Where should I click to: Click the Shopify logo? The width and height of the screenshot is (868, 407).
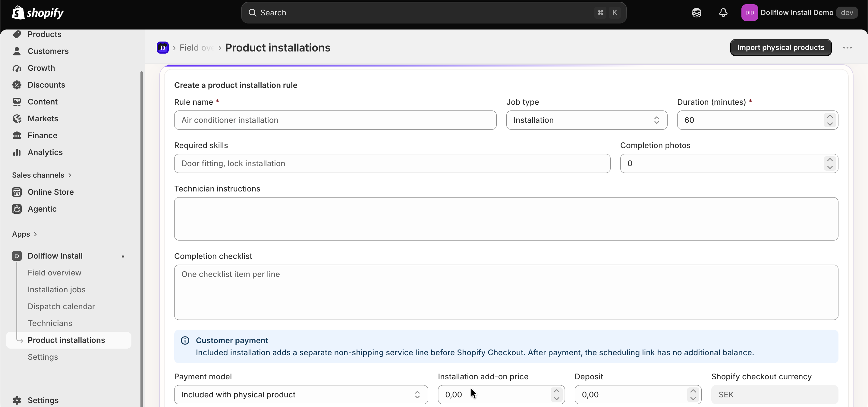[38, 13]
